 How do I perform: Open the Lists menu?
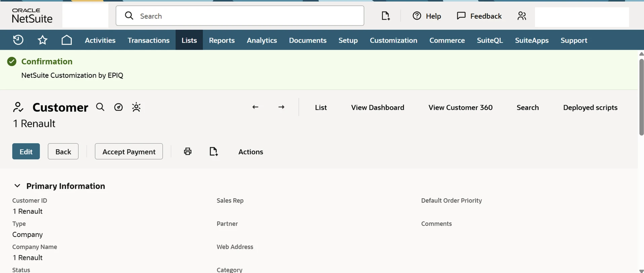(x=189, y=40)
